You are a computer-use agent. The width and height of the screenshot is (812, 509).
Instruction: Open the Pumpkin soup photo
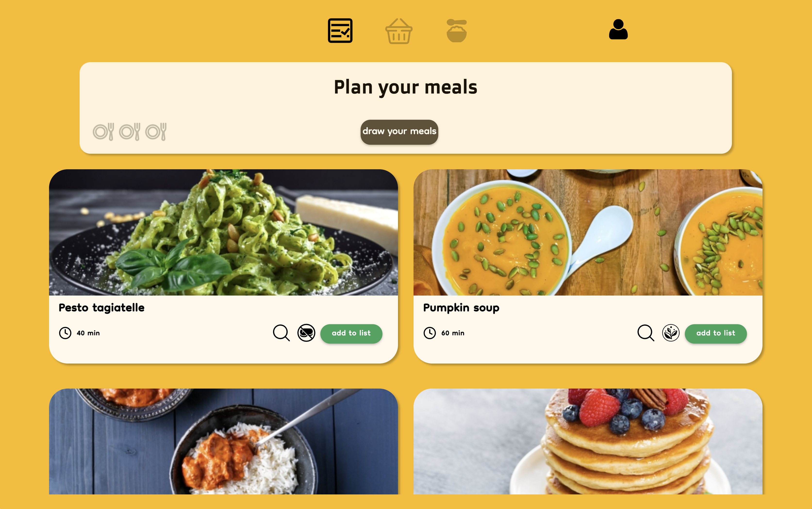click(x=588, y=232)
